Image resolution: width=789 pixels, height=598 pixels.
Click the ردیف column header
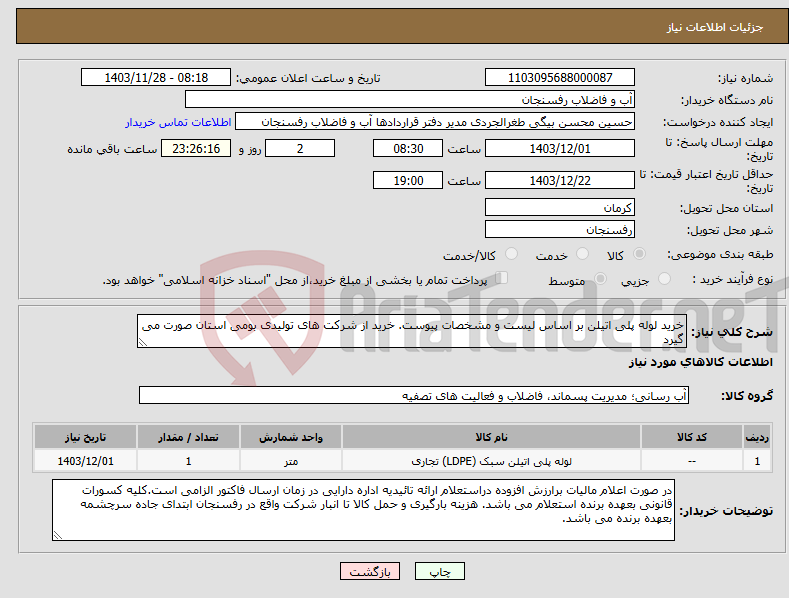coord(757,437)
